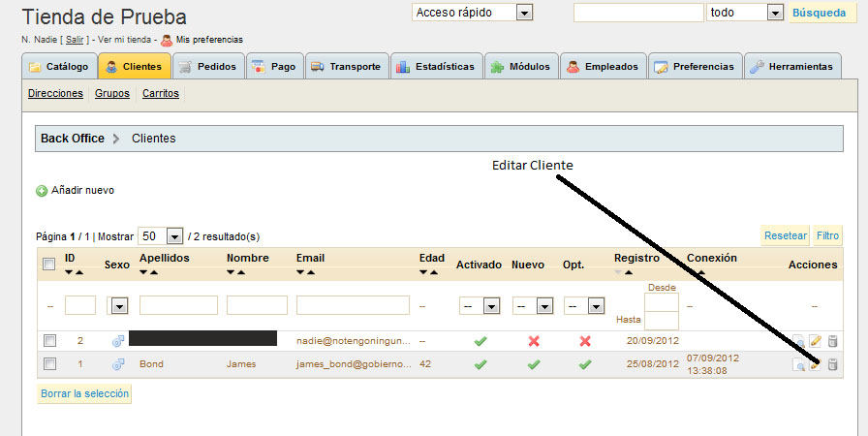
Task: Sort Apellidos column ascending with up arrow
Action: pyautogui.click(x=154, y=273)
